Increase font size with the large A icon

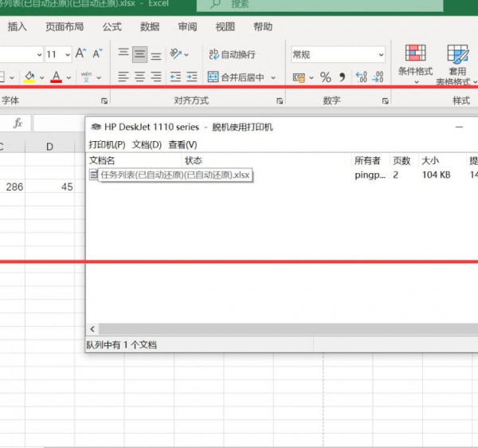point(80,53)
